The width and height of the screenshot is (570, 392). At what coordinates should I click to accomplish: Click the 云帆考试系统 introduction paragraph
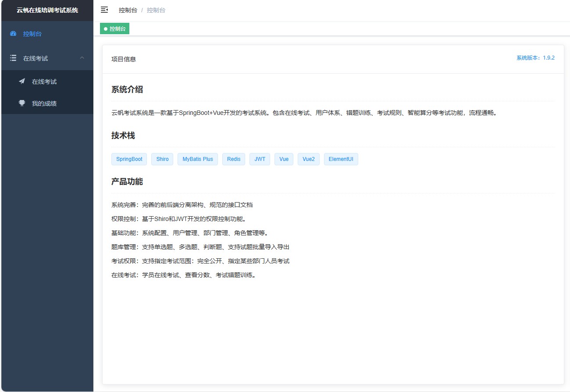point(305,113)
